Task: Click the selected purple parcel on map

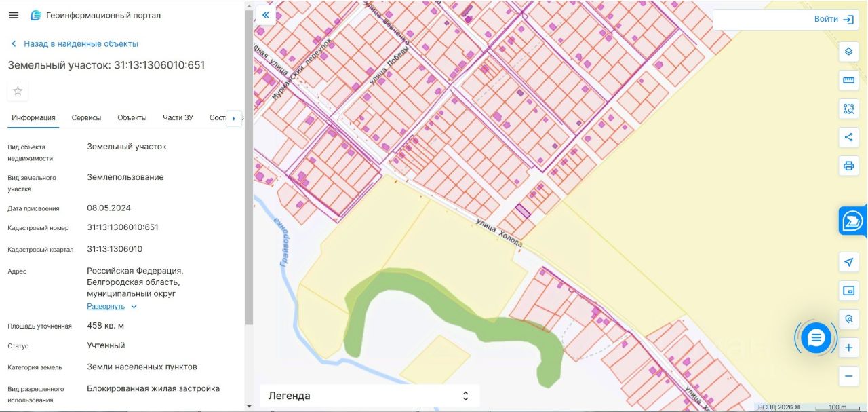Action: tap(522, 210)
